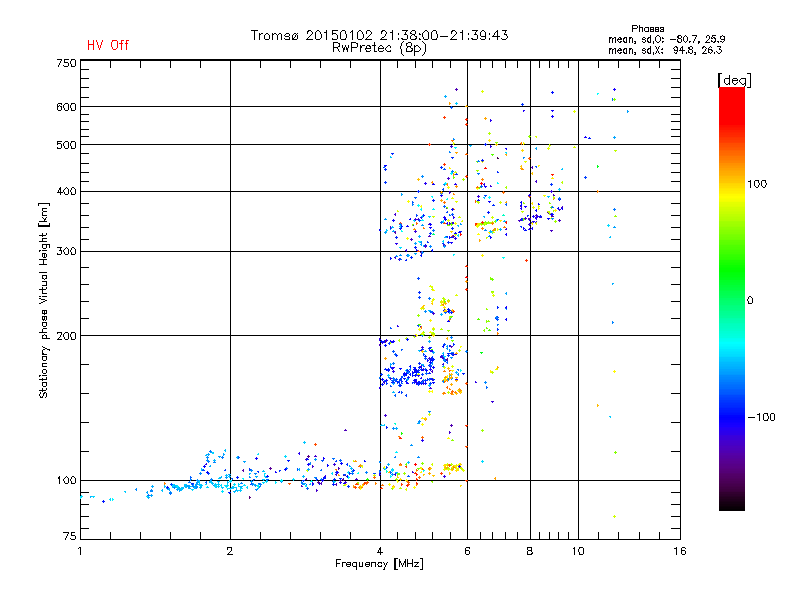Click the x-axis '1' tick label
Screen dimensions: 800x600
click(80, 551)
